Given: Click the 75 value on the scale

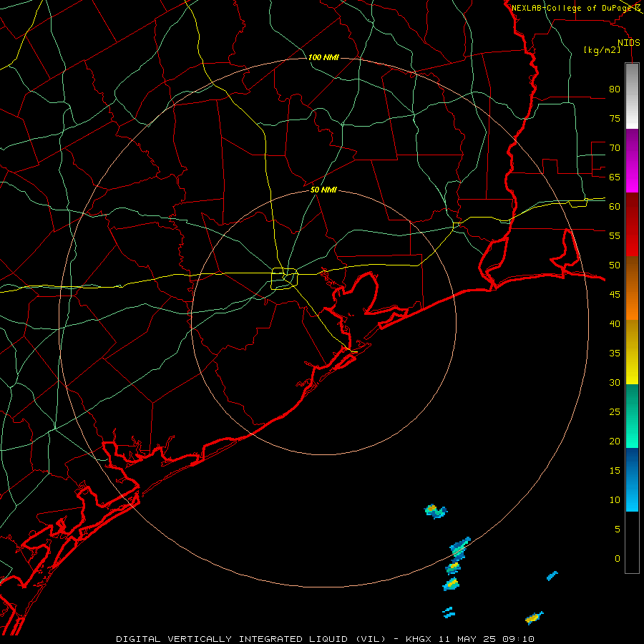Looking at the screenshot, I should coord(615,118).
